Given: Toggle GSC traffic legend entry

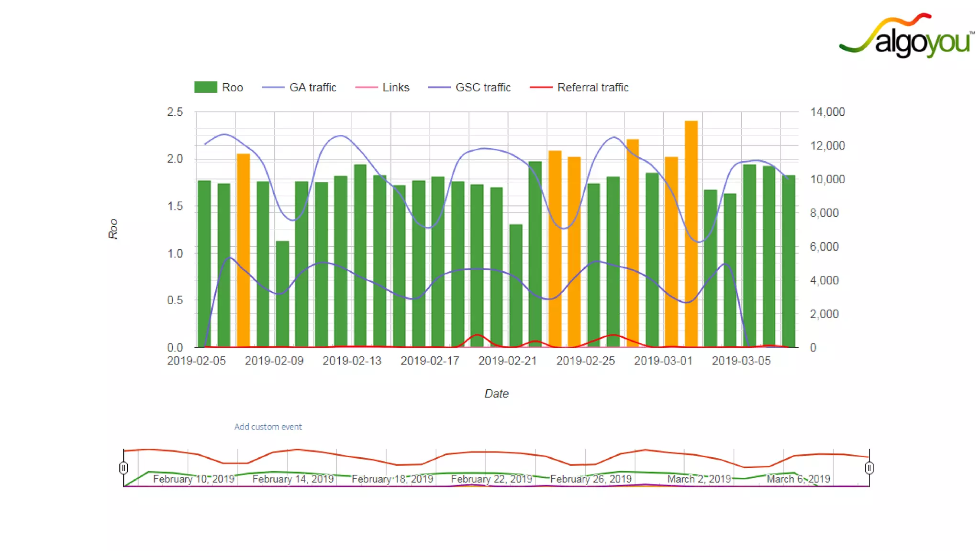Looking at the screenshot, I should coord(482,88).
